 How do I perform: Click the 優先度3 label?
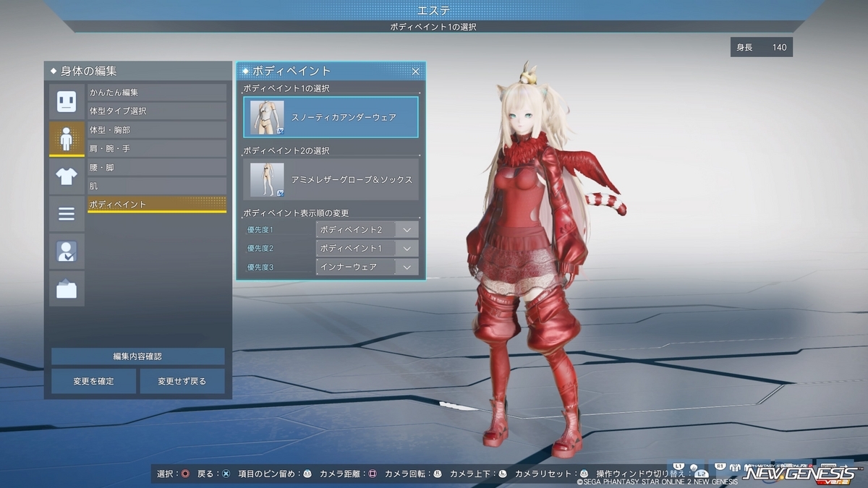point(260,267)
